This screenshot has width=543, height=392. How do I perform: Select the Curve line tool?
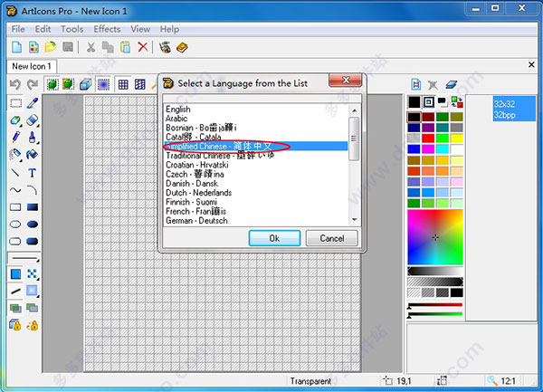pos(15,190)
